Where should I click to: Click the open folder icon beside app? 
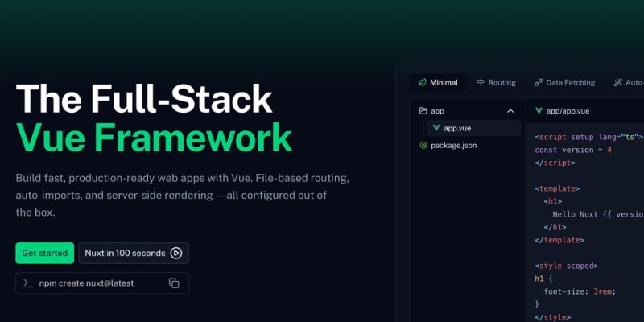click(x=423, y=111)
